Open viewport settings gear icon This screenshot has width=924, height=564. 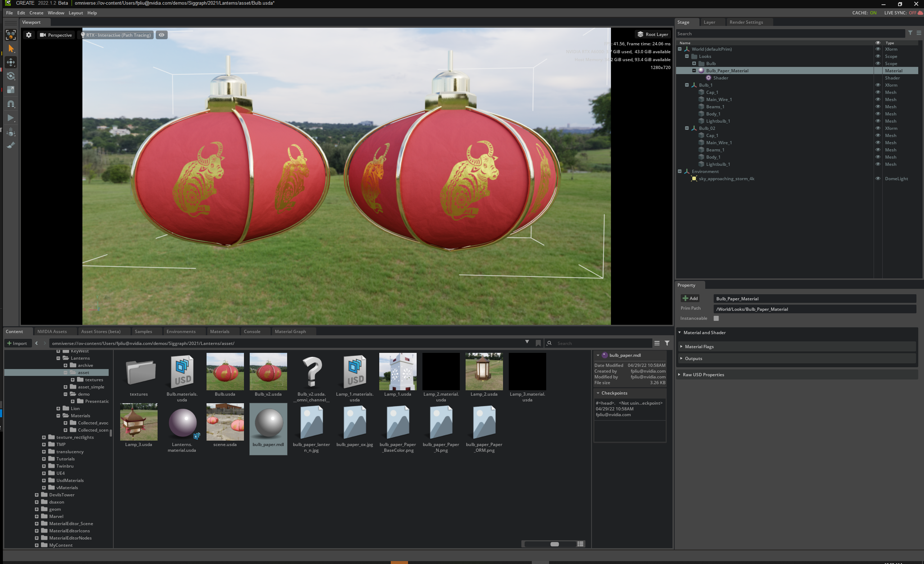tap(28, 35)
